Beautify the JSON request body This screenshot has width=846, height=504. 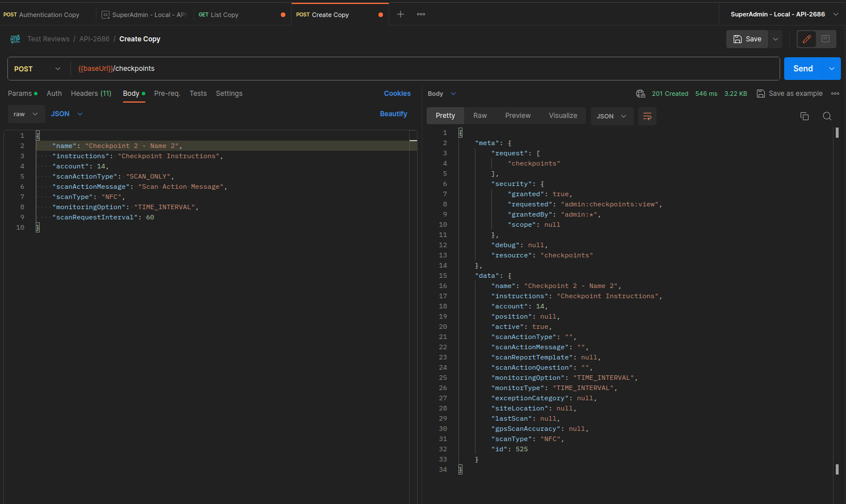click(x=393, y=113)
